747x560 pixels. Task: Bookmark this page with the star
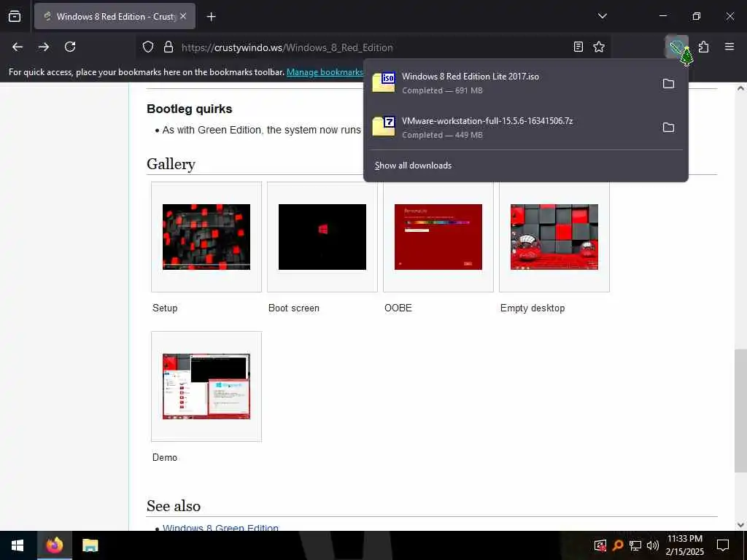[x=599, y=47]
